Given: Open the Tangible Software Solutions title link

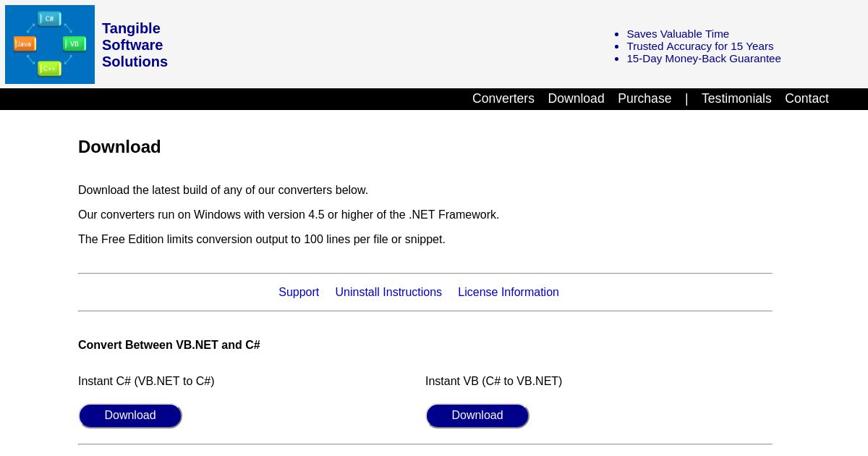Looking at the screenshot, I should pos(135,45).
